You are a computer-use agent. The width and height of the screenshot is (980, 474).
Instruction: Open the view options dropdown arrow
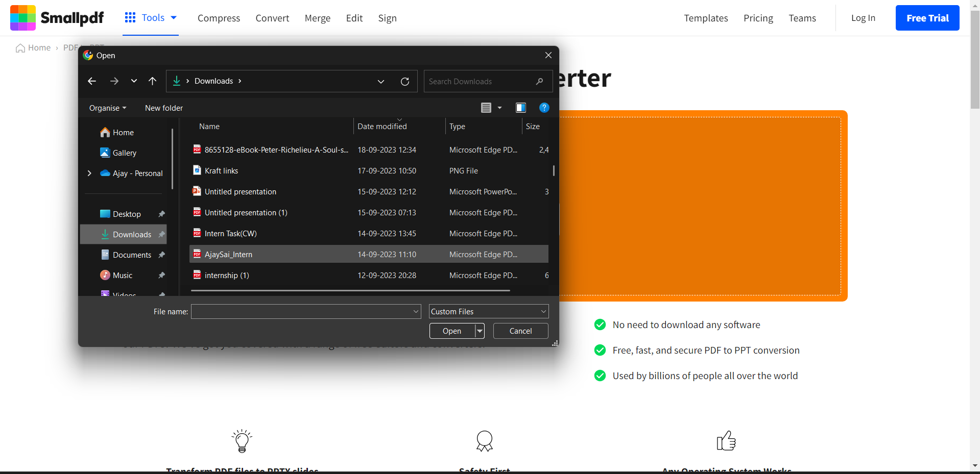coord(500,108)
